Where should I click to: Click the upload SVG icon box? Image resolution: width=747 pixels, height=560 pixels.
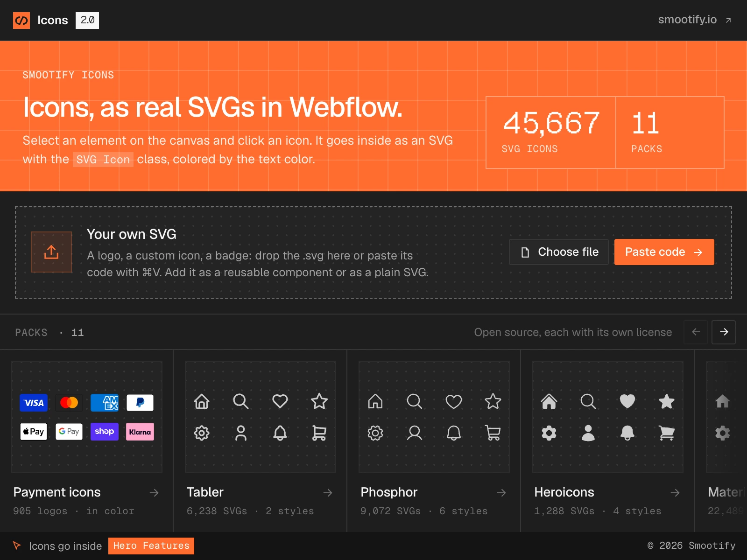click(x=51, y=252)
